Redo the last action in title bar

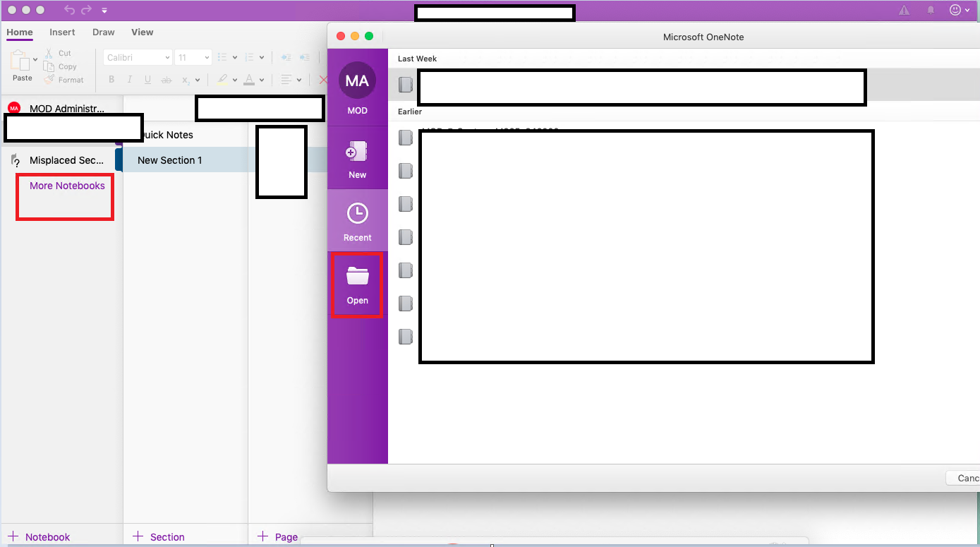[87, 10]
